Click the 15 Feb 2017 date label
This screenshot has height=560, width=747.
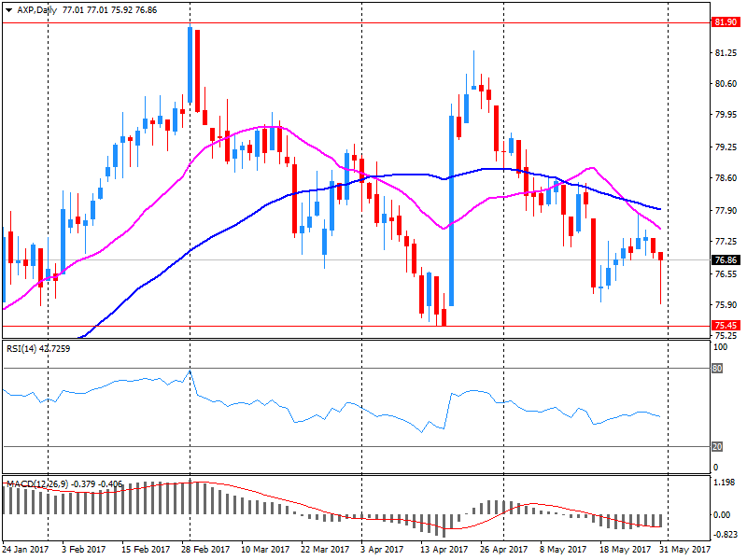(146, 550)
